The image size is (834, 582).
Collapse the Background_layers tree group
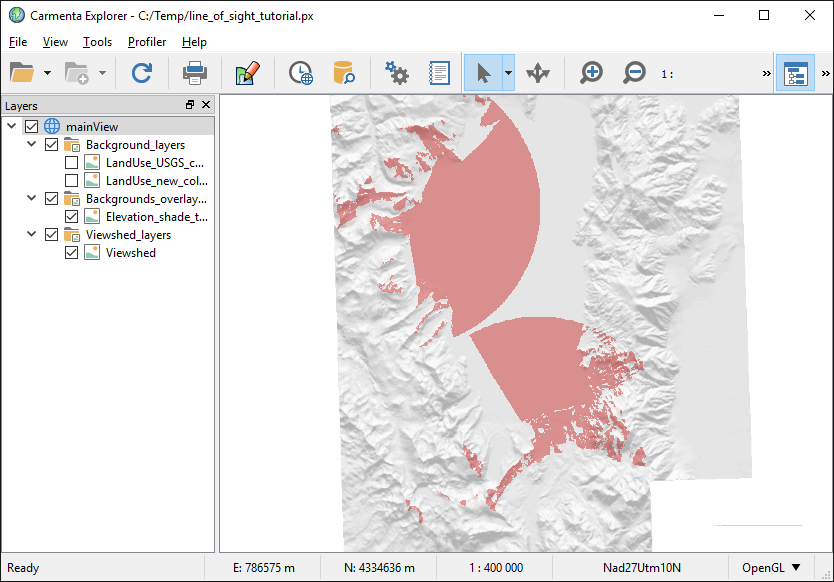coord(32,145)
